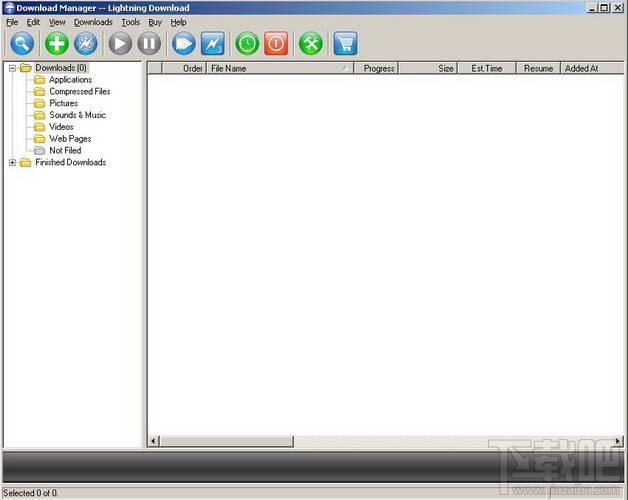The height and width of the screenshot is (500, 628).
Task: Open the Buy menu
Action: tap(155, 22)
